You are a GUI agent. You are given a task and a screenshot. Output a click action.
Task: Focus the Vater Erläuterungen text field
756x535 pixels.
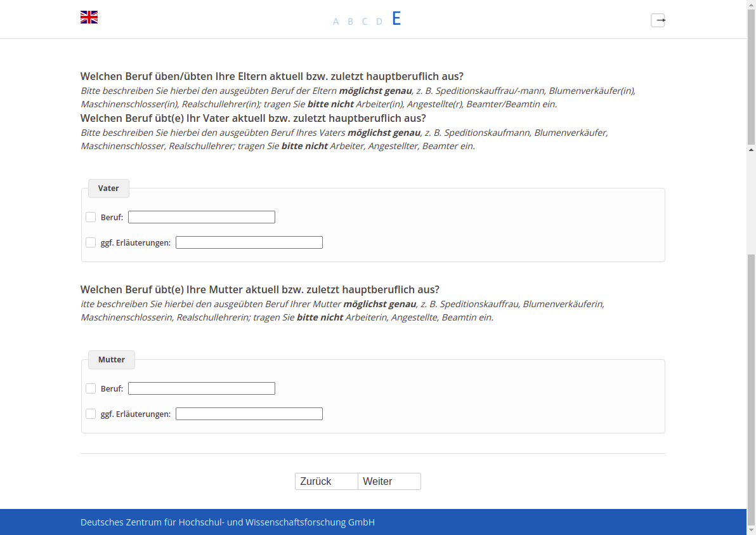tap(249, 242)
